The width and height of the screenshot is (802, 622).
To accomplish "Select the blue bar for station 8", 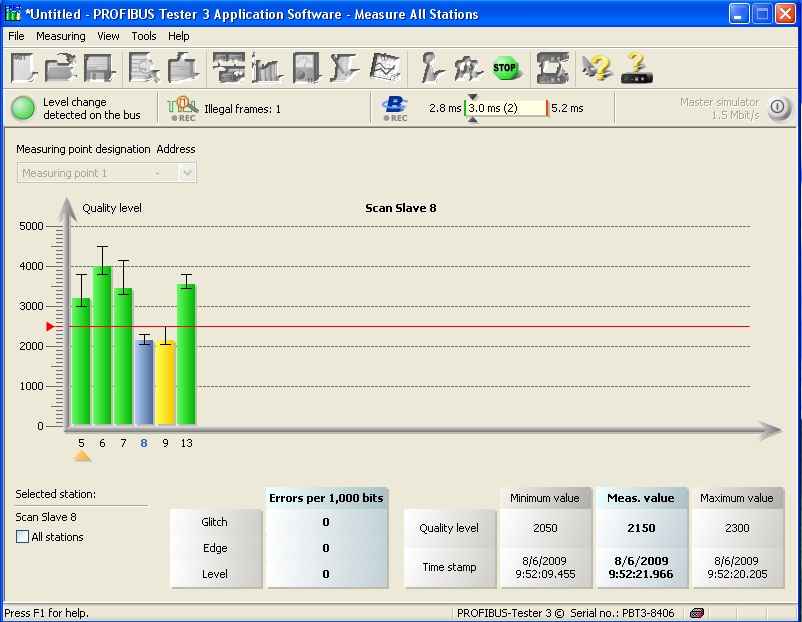I will coord(144,382).
